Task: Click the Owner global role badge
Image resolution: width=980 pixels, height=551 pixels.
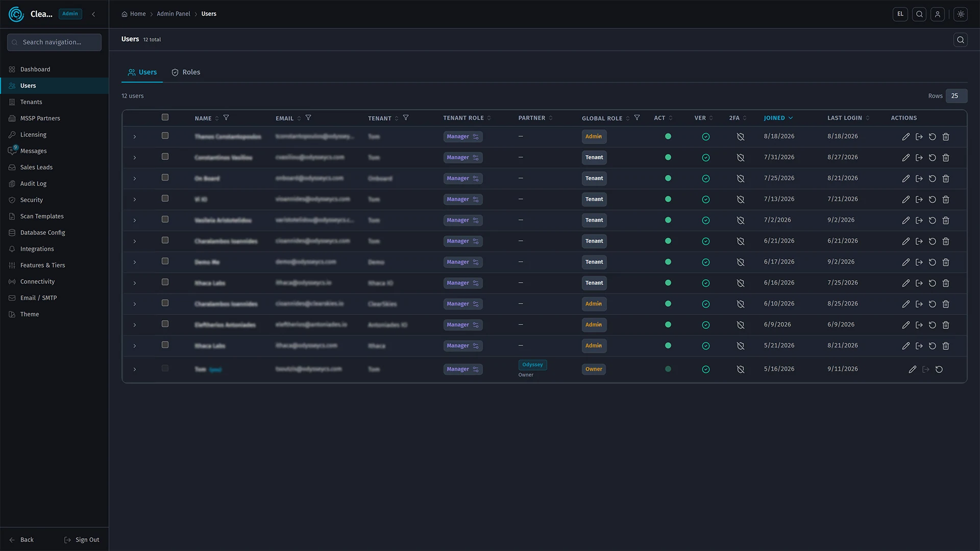Action: [594, 369]
